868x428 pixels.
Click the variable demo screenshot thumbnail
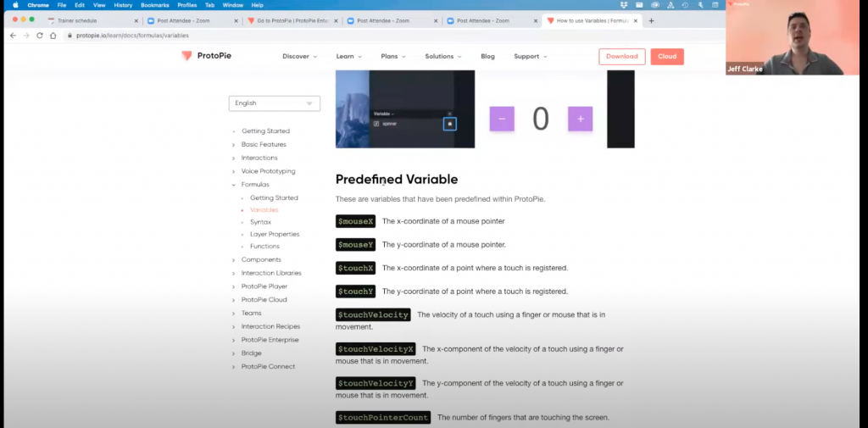coord(405,109)
